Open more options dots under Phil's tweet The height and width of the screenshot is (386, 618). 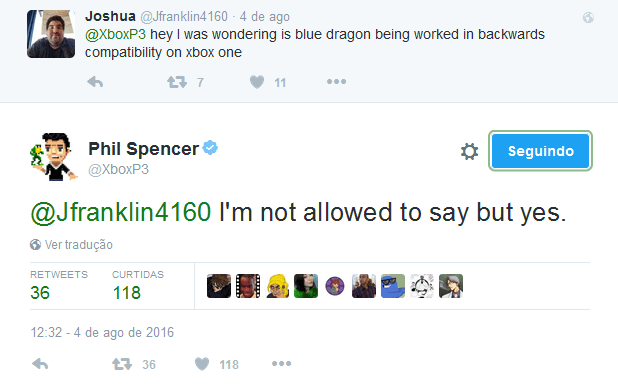[x=281, y=364]
